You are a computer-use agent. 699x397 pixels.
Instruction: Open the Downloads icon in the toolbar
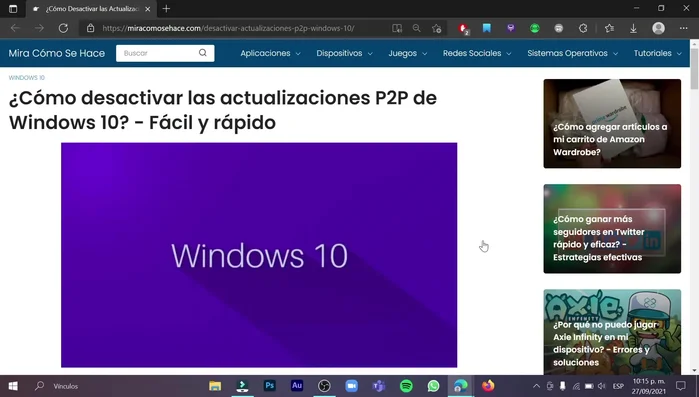[x=633, y=29]
